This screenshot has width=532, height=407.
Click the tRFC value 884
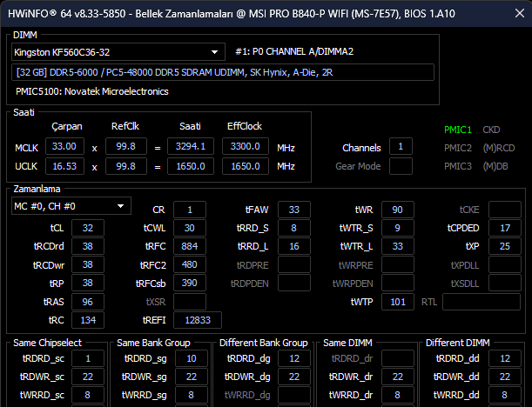tap(190, 246)
